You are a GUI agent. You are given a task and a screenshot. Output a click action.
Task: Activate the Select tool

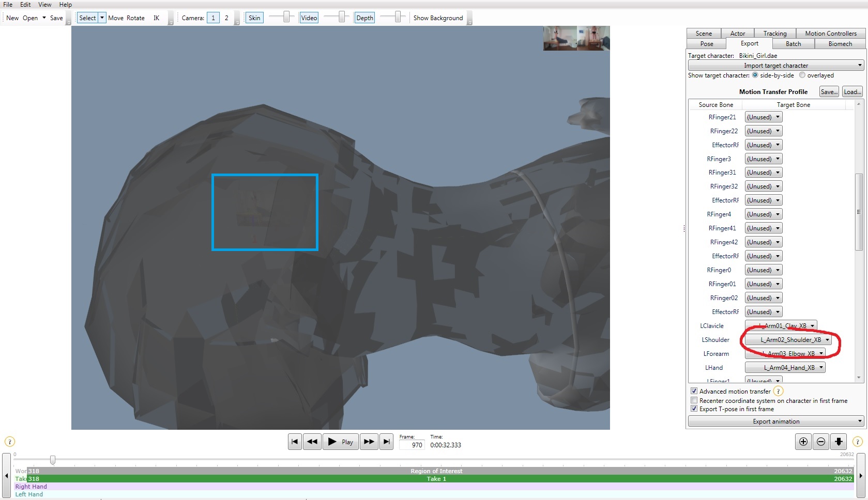point(87,18)
